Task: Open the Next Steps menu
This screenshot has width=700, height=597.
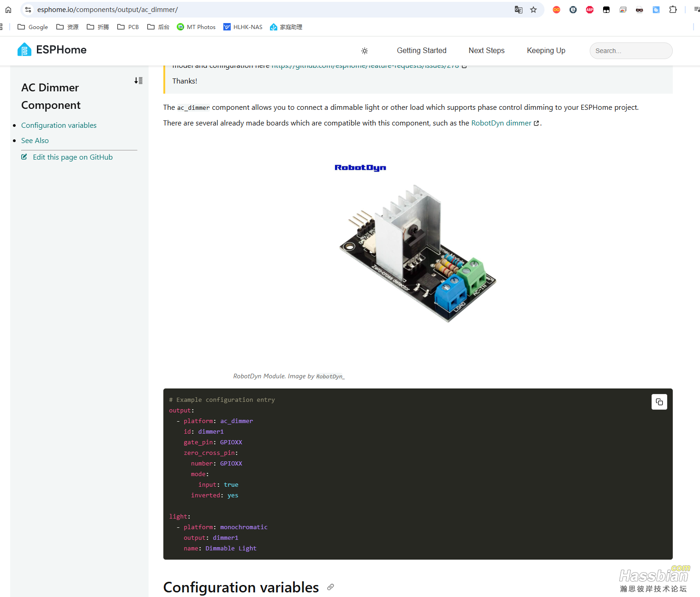Action: (x=486, y=51)
